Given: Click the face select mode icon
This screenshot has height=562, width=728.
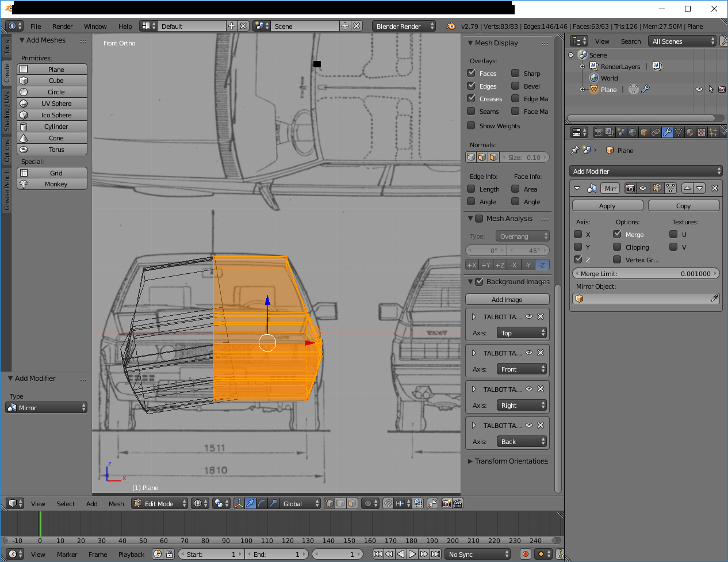Looking at the screenshot, I should click(x=352, y=503).
